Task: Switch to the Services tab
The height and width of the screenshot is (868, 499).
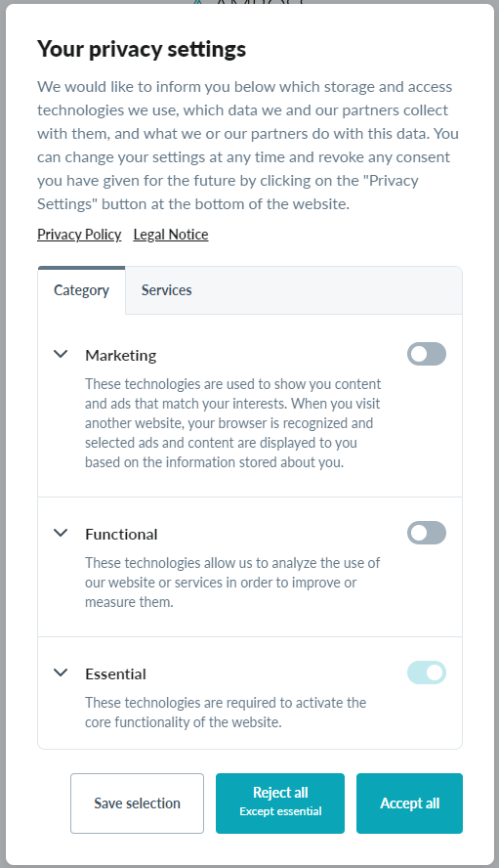Action: [x=167, y=290]
